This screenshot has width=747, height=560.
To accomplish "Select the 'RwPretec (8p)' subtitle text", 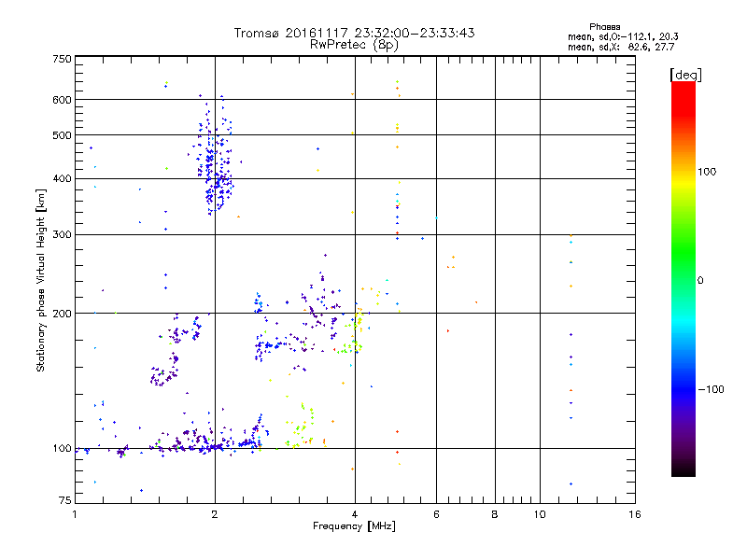I will [354, 45].
